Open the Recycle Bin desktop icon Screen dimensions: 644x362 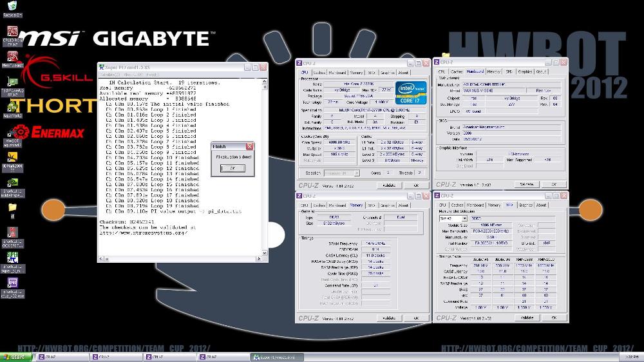[x=12, y=6]
